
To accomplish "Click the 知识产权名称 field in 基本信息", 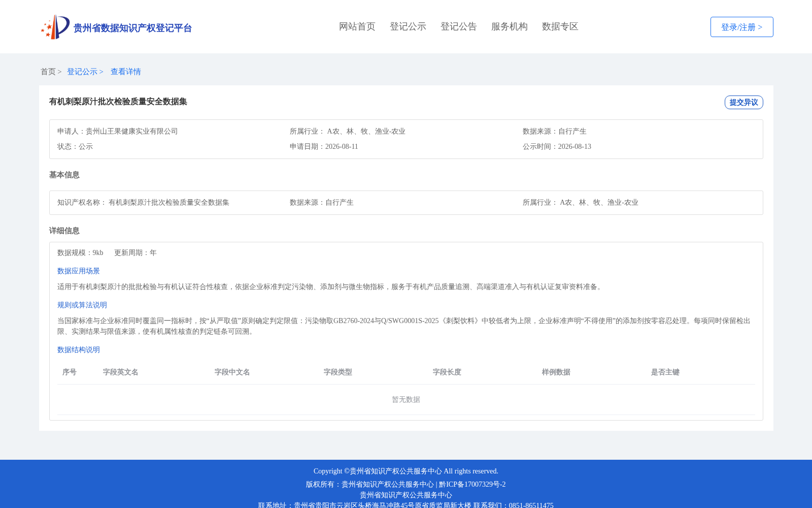I will point(144,202).
